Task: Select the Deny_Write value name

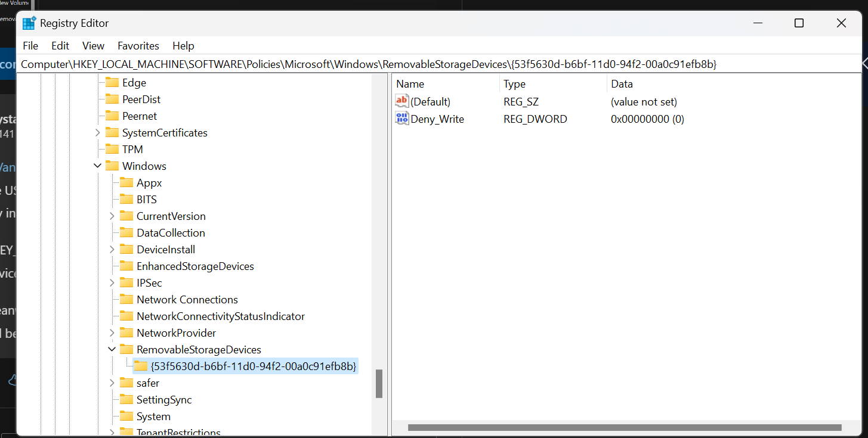Action: point(437,119)
